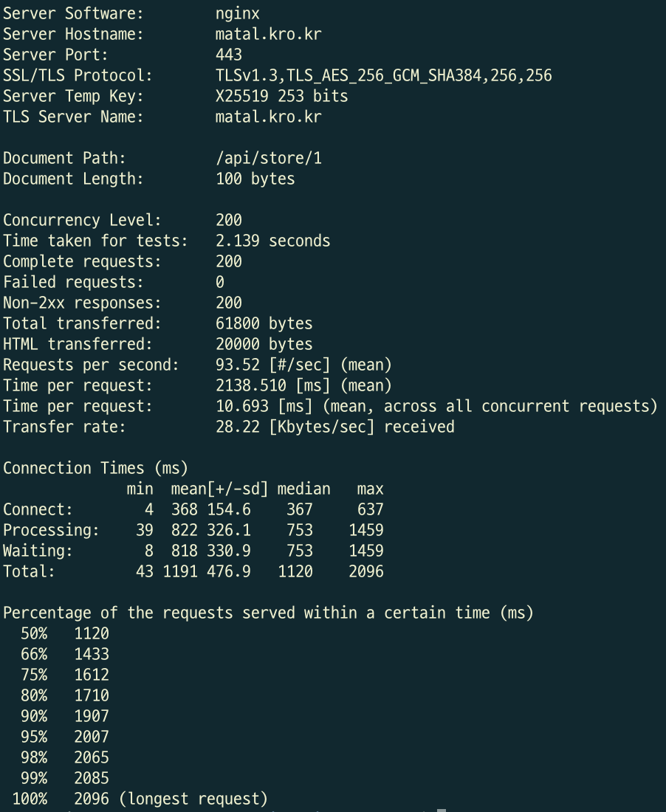The height and width of the screenshot is (812, 666).
Task: Click the Total mean value 1191
Action: (180, 571)
